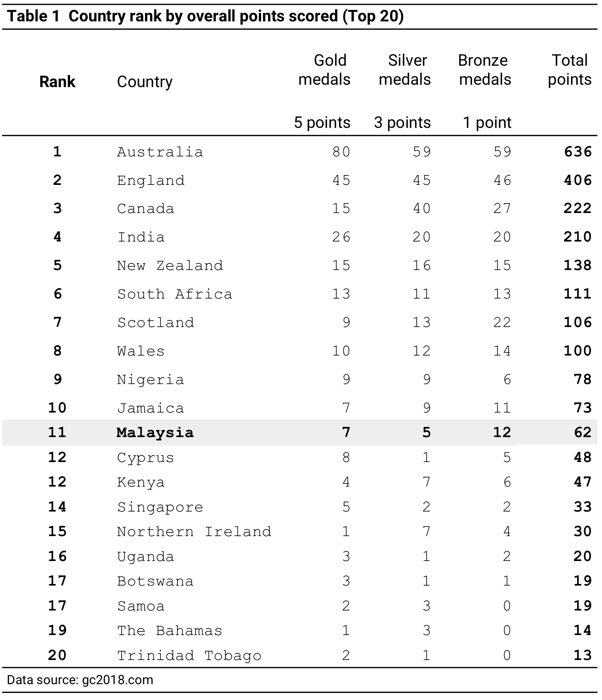Select the Singapore country cell
The width and height of the screenshot is (602, 700).
160,507
